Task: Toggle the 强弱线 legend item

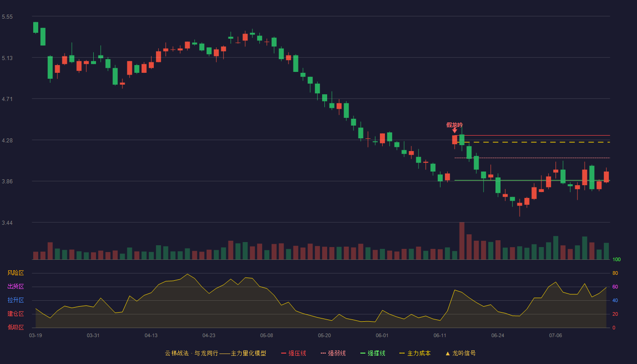Action: coord(333,353)
